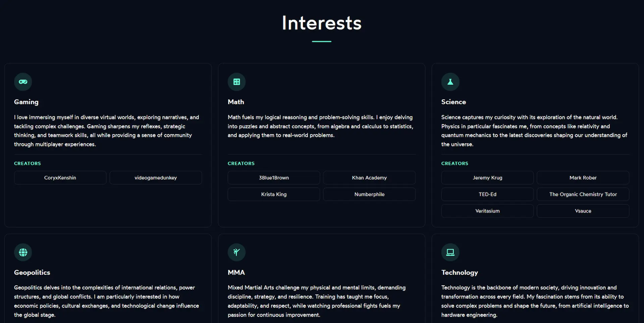Viewport: 644px width, 323px height.
Task: Select the TED-Ed creator tag
Action: coord(487,194)
